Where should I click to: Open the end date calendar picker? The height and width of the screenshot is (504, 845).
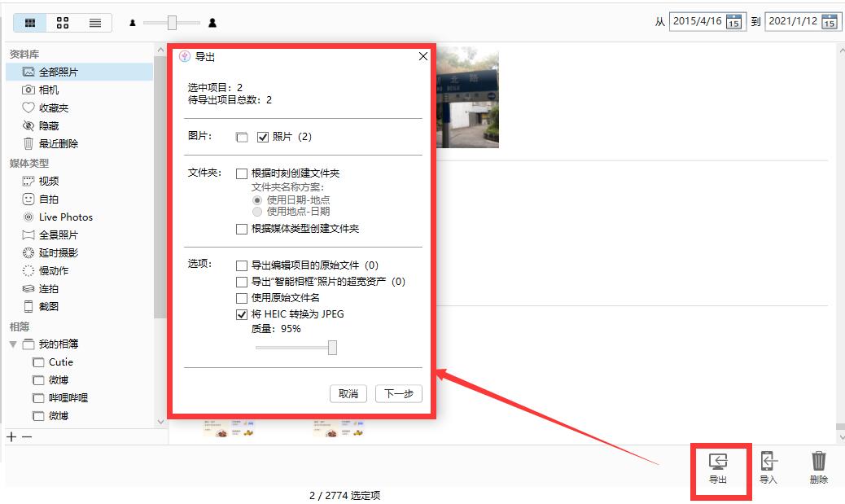coord(829,22)
